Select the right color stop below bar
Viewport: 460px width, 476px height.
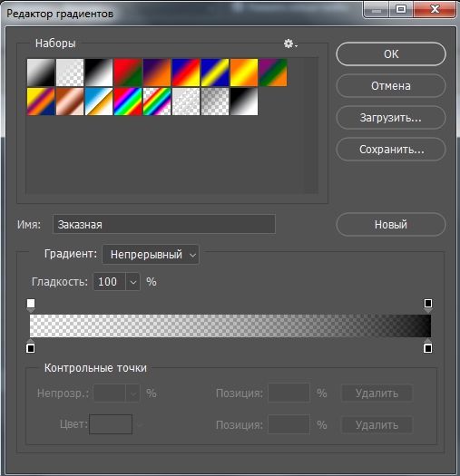[427, 346]
